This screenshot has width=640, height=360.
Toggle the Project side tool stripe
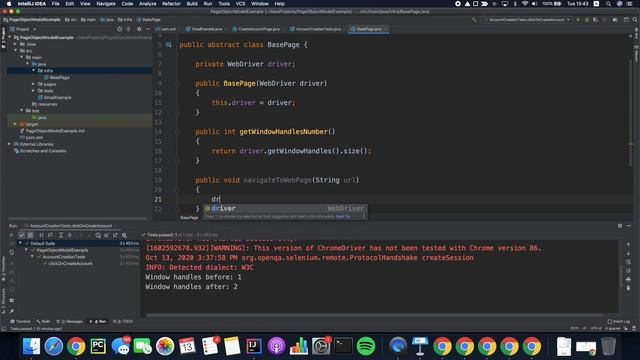point(3,38)
